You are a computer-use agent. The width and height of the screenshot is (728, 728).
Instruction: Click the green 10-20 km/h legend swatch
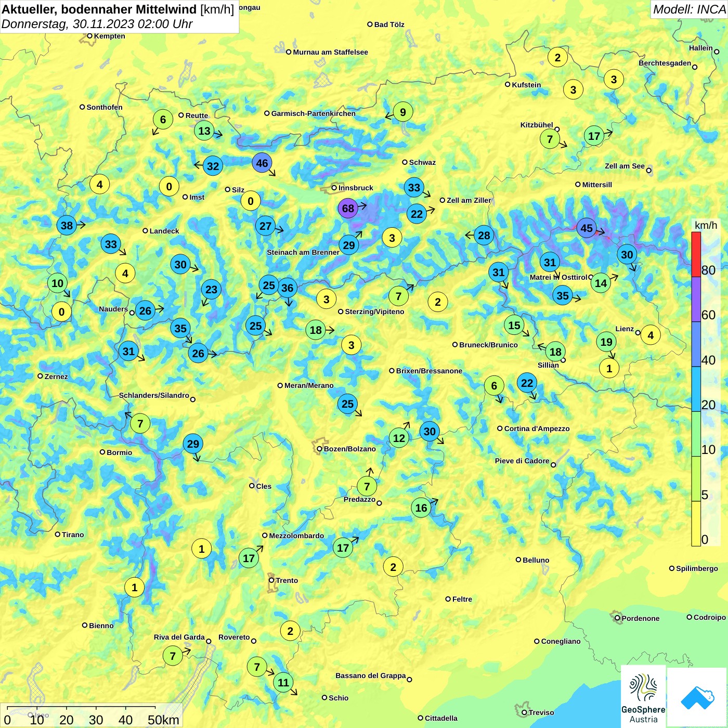click(696, 434)
